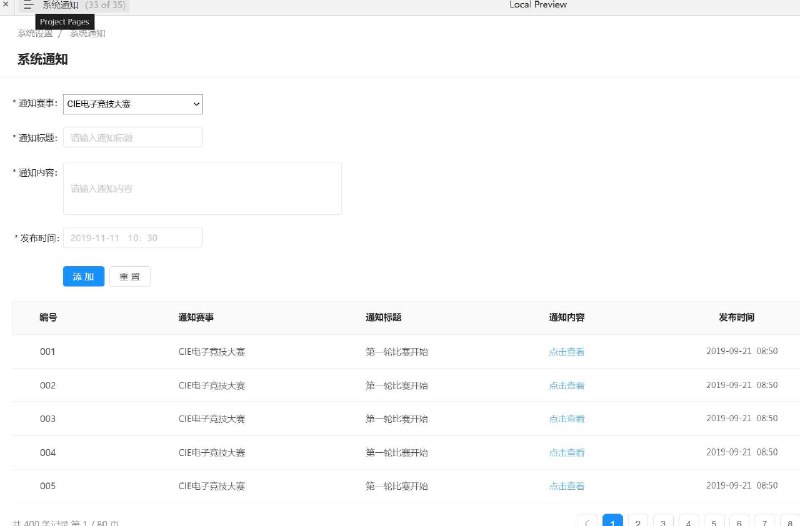Select pagination page 2
This screenshot has width=800, height=526.
click(x=638, y=522)
